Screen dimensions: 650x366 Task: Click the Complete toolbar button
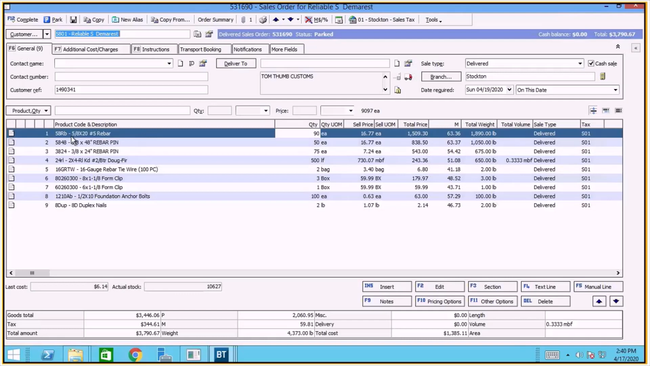tap(23, 19)
